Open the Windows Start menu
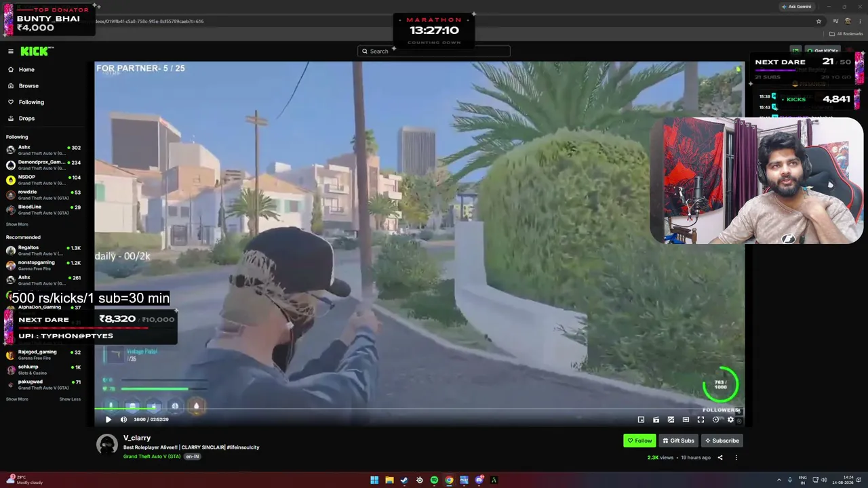868x488 pixels. click(x=374, y=481)
